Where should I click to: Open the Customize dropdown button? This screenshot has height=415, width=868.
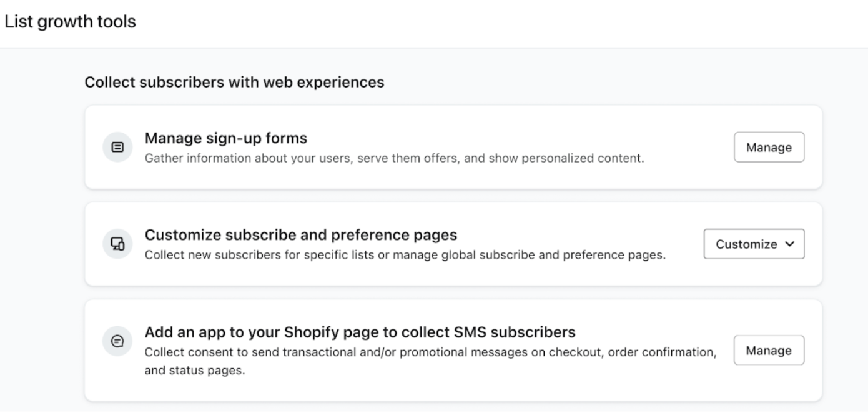[746, 244]
